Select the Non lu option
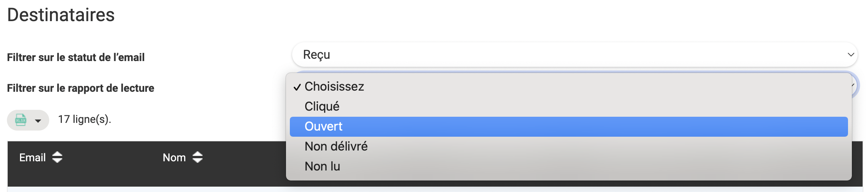The width and height of the screenshot is (868, 192). [322, 166]
